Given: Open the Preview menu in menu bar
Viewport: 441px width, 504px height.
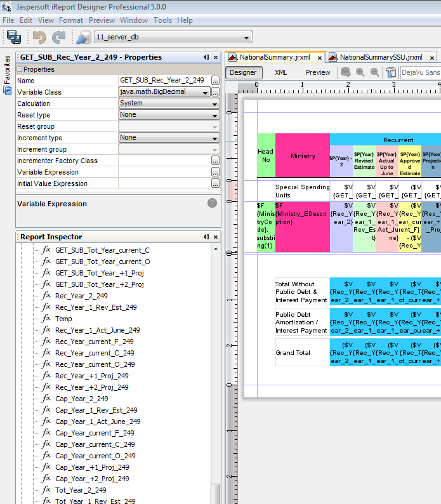Looking at the screenshot, I should pos(102,20).
